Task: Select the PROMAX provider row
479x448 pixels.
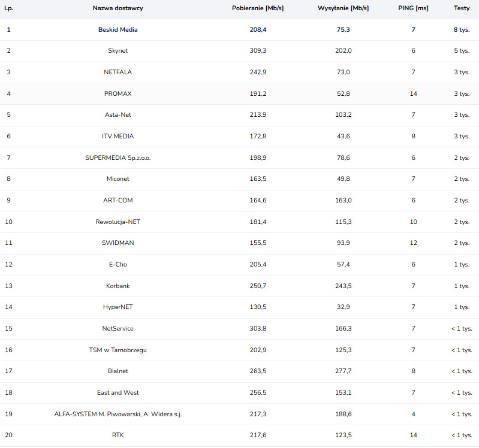Action: 118,93
